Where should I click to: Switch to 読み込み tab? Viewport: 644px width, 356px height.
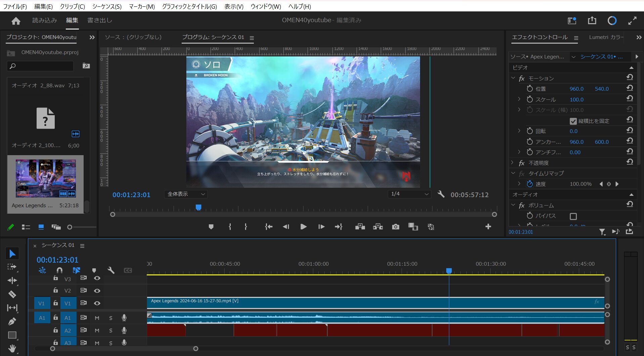click(x=45, y=20)
